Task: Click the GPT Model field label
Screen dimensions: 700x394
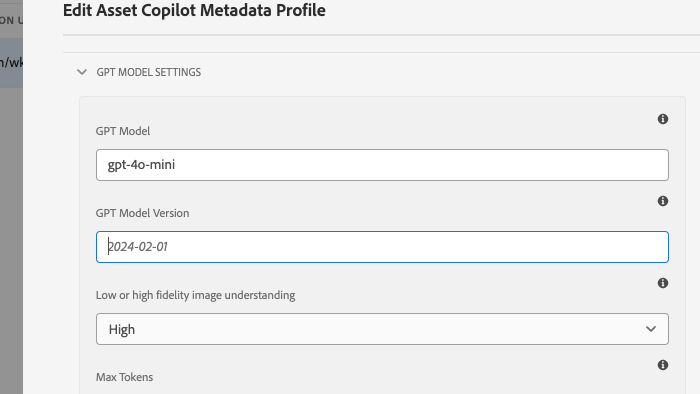Action: point(123,131)
